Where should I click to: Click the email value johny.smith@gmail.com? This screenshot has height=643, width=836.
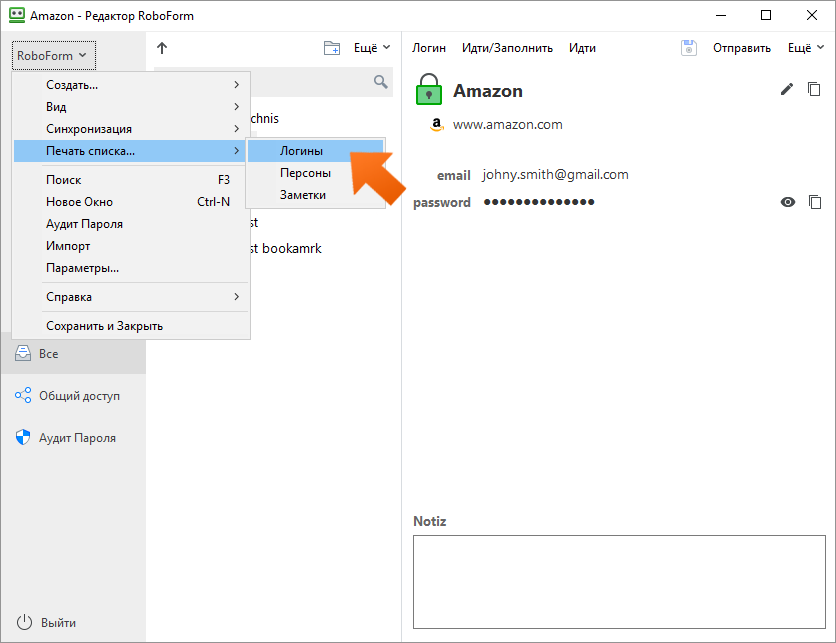pyautogui.click(x=555, y=175)
